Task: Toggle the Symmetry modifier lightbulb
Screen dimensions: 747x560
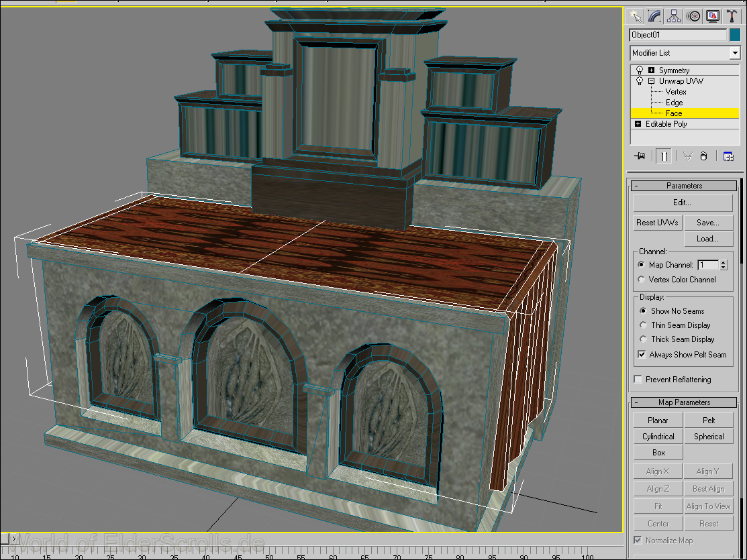Action: tap(640, 70)
